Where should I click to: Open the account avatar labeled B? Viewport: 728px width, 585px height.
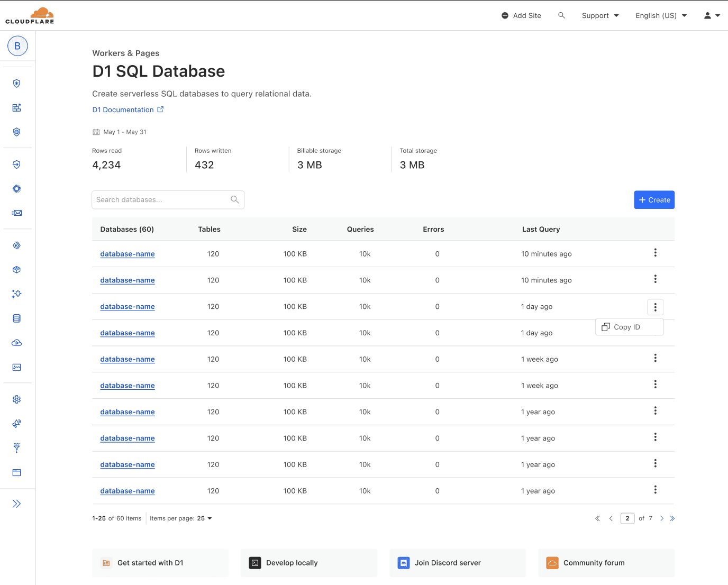(17, 46)
